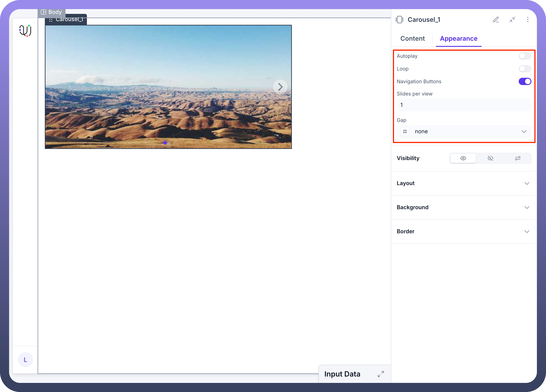Click the app logo in left sidebar
Viewport: 546px width, 392px height.
click(25, 31)
